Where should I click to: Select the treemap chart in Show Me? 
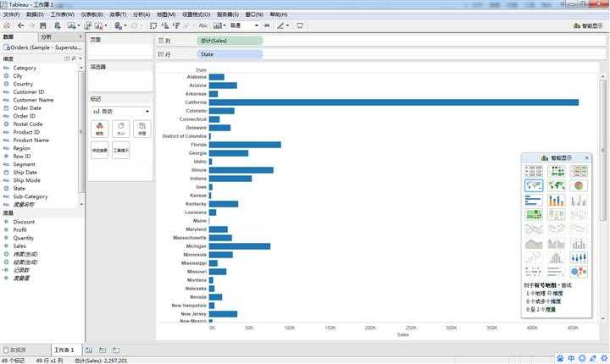coord(534,214)
